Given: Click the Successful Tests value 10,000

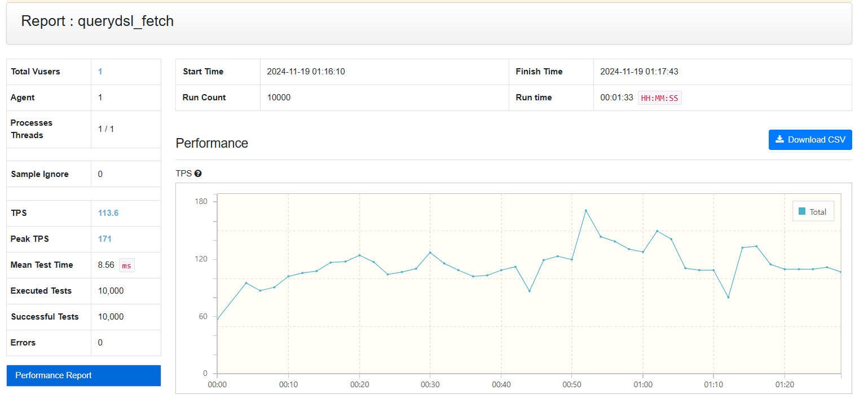Looking at the screenshot, I should (111, 317).
